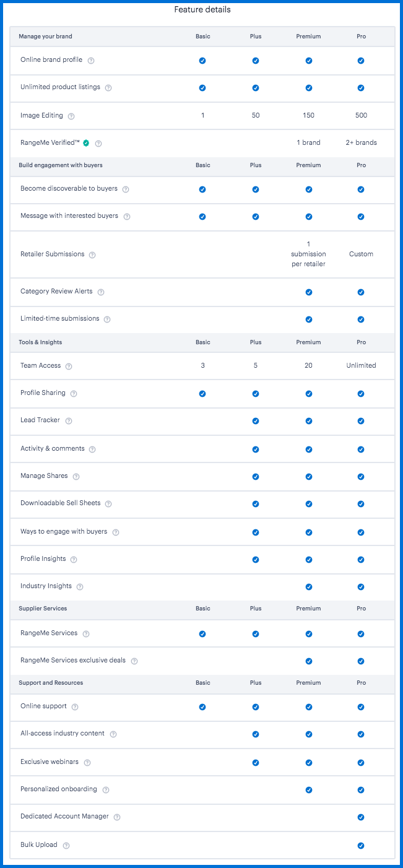Click Basic checkmark for Online brand profile
Viewport: 403px width, 868px height.
coord(202,61)
